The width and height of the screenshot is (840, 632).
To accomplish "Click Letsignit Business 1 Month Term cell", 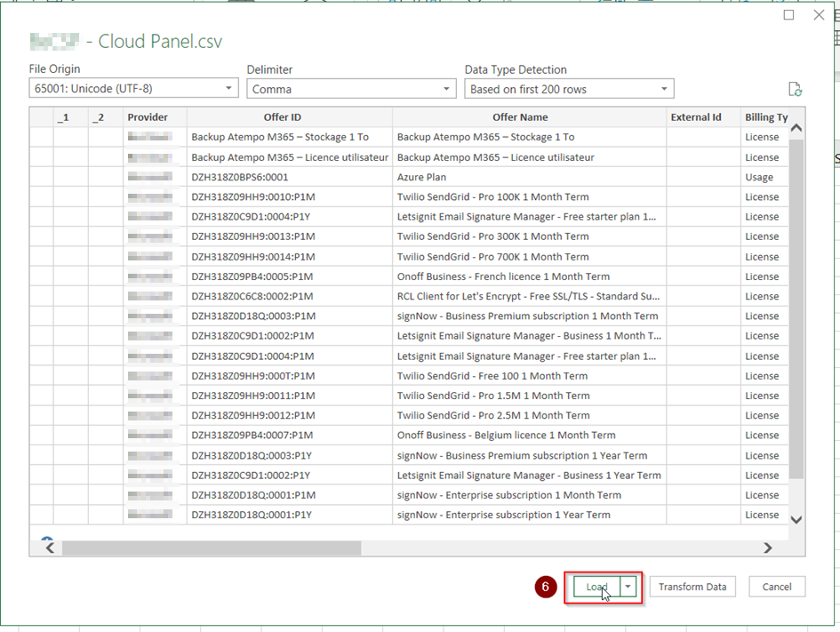I will coord(529,336).
